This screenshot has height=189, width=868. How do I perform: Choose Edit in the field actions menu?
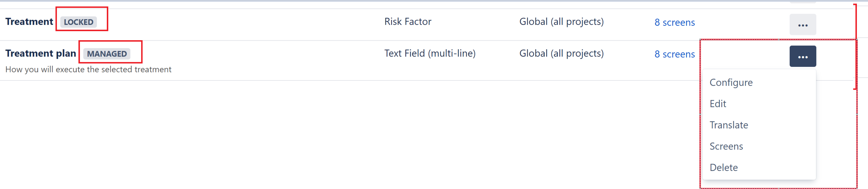[718, 104]
